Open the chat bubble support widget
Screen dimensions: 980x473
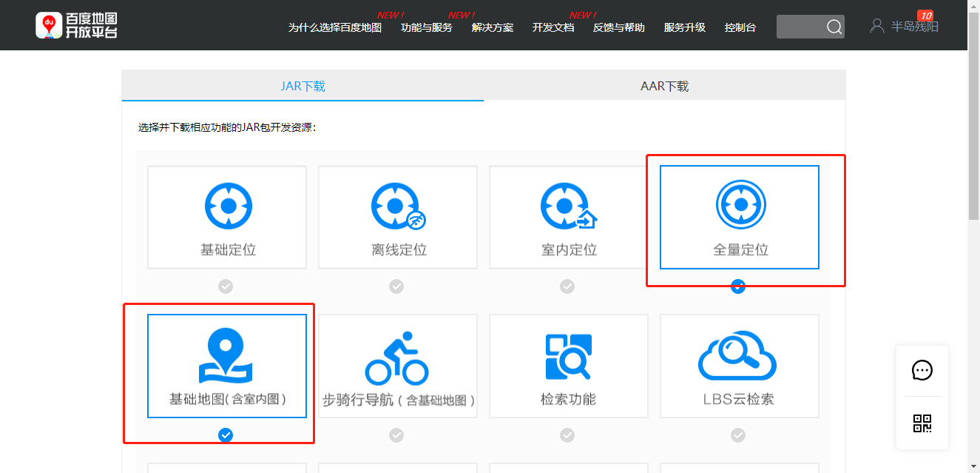pyautogui.click(x=922, y=370)
